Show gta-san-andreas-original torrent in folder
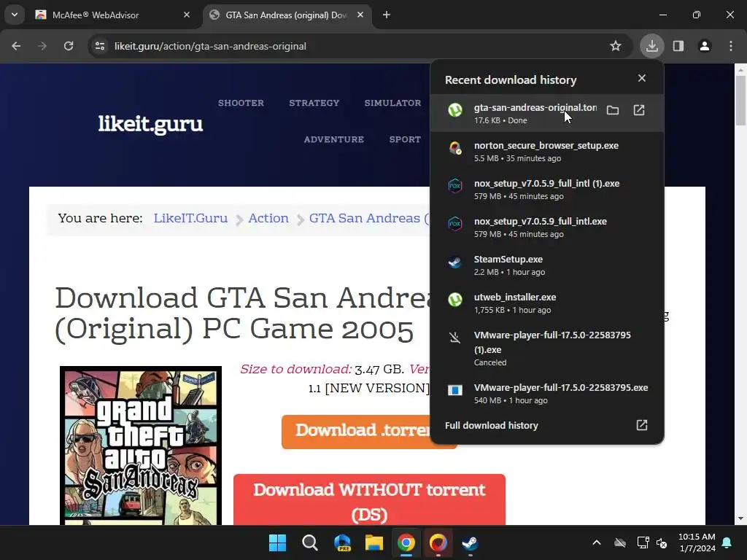 pyautogui.click(x=613, y=111)
